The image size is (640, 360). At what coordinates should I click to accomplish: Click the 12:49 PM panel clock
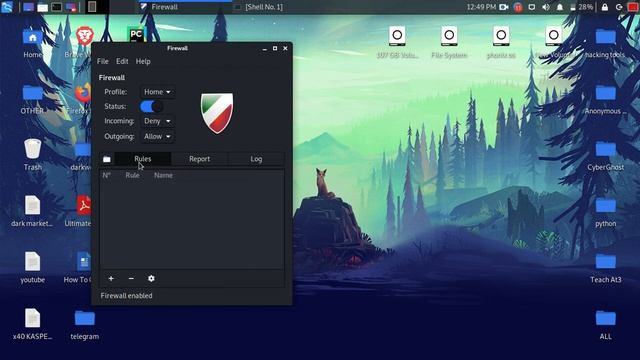pos(481,7)
